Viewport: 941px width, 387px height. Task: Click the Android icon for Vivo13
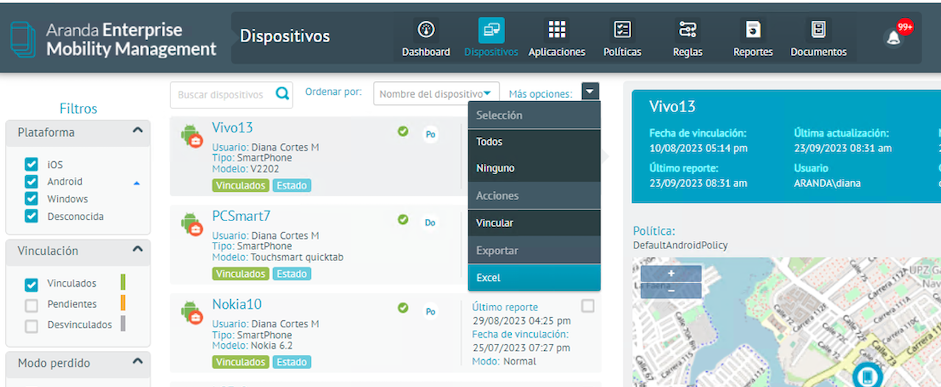tap(191, 136)
